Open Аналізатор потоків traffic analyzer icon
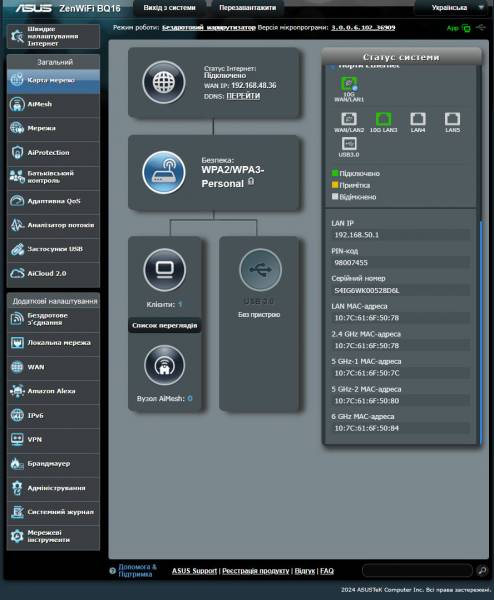This screenshot has height=600, width=494. (x=17, y=225)
